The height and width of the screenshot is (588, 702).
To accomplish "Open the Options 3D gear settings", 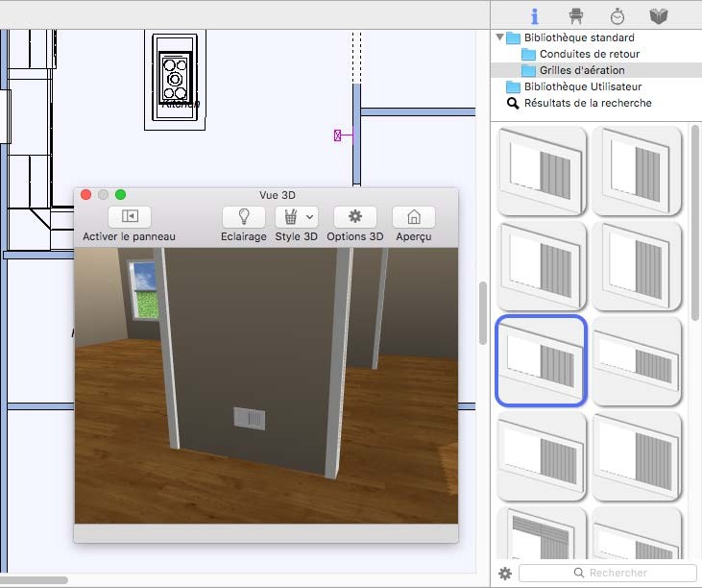I will [x=354, y=217].
